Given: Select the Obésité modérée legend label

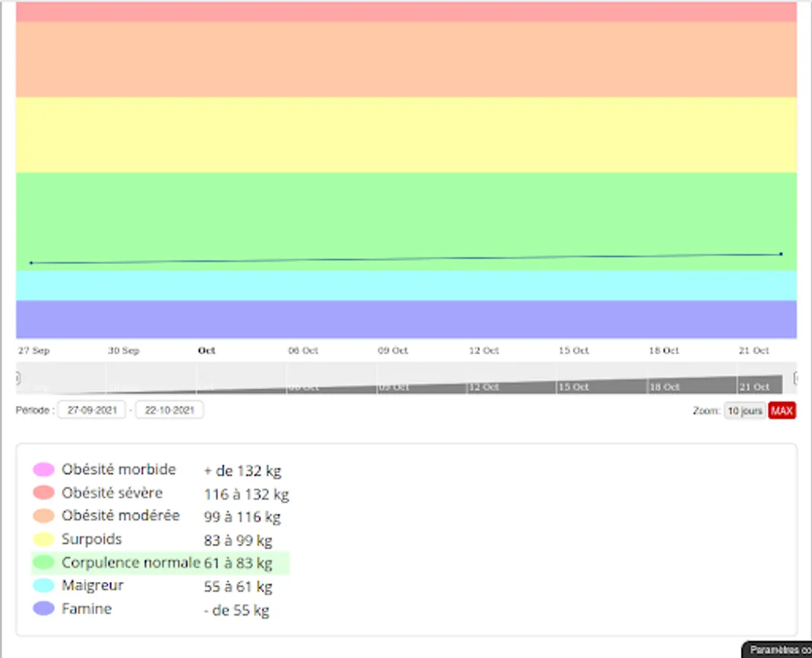Looking at the screenshot, I should tap(121, 515).
